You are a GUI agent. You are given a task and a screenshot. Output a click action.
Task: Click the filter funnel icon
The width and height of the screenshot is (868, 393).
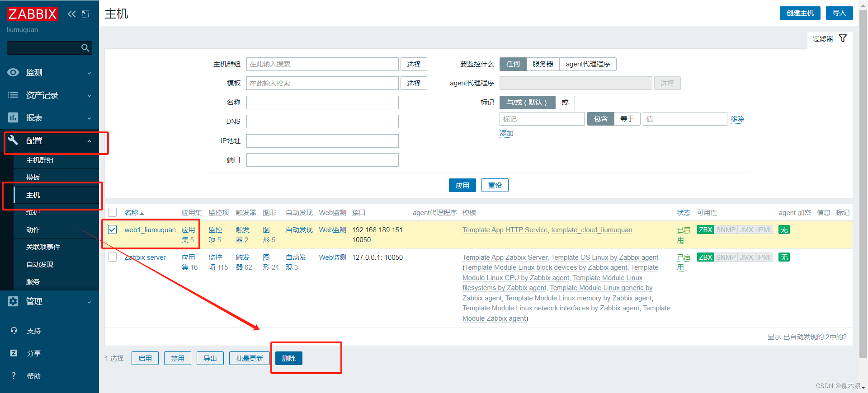843,38
